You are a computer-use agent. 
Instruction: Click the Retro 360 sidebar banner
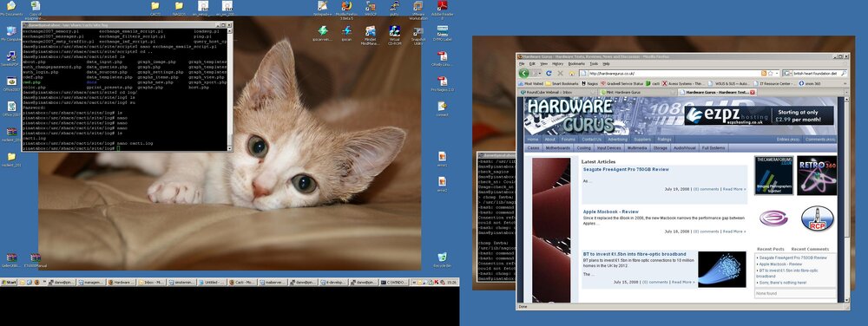coord(817,175)
